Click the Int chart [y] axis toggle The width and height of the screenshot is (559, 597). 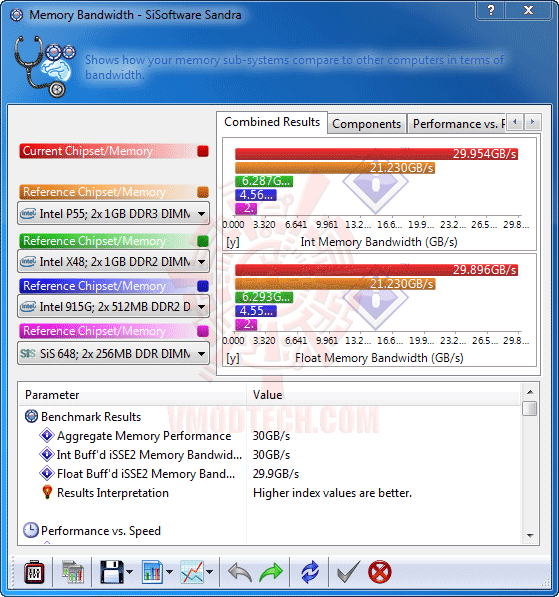[x=233, y=242]
